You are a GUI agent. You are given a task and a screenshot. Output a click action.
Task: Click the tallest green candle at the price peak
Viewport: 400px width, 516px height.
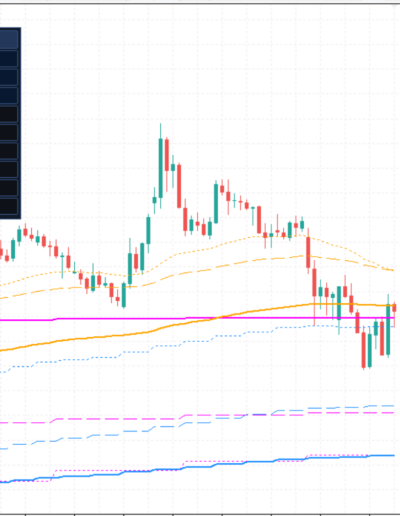[161, 168]
